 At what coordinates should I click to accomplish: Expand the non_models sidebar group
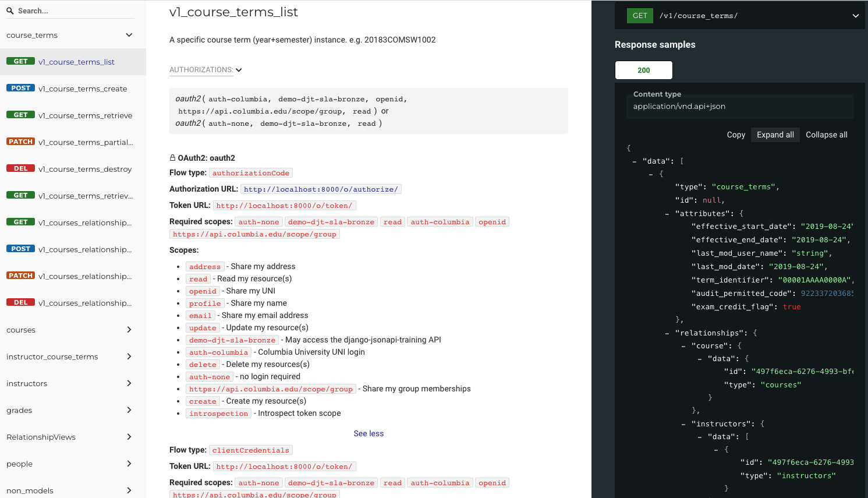point(129,490)
